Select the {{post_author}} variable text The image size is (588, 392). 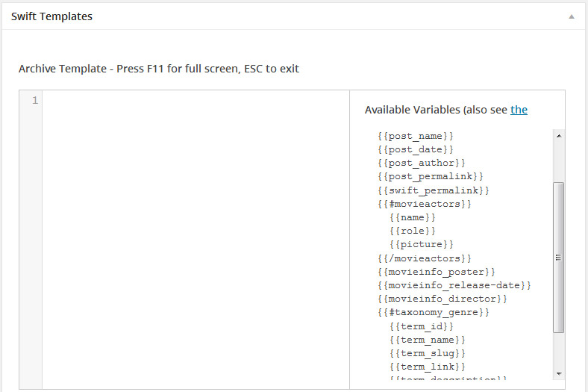pos(422,163)
